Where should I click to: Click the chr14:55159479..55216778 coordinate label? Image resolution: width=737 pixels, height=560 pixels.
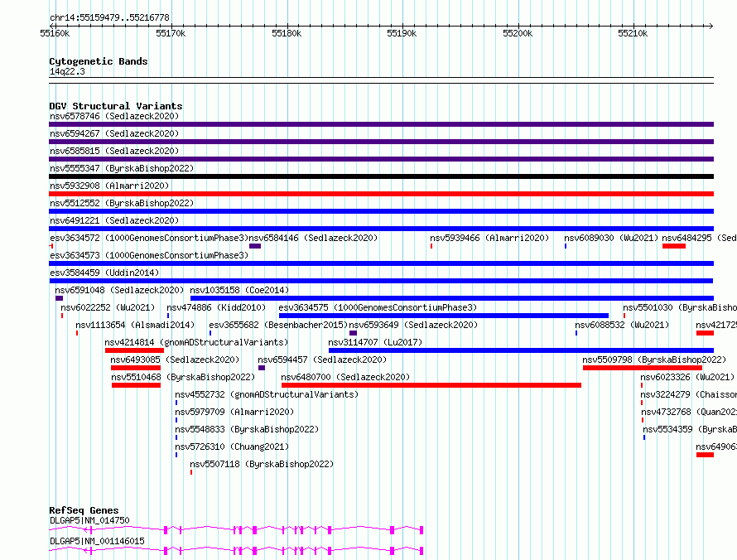point(109,18)
